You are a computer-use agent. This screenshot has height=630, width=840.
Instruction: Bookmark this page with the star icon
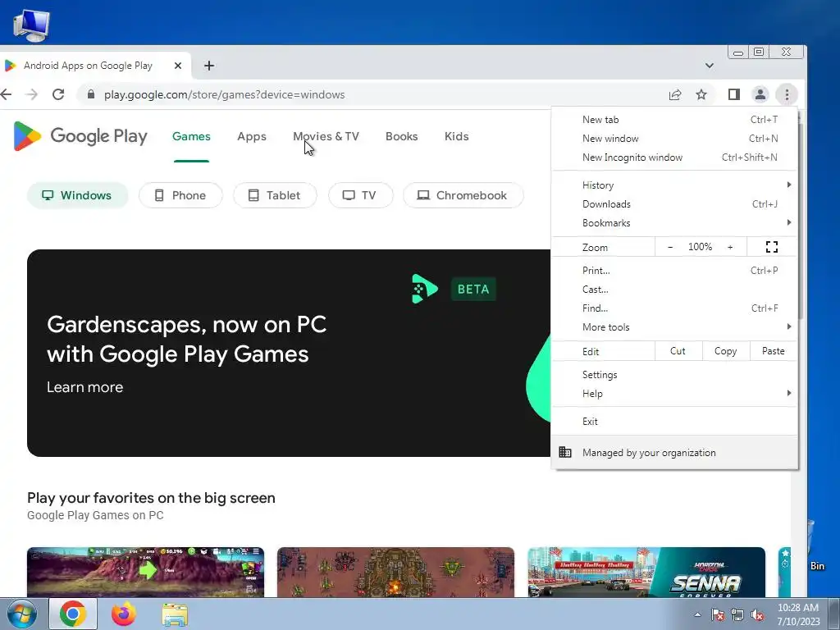click(701, 95)
